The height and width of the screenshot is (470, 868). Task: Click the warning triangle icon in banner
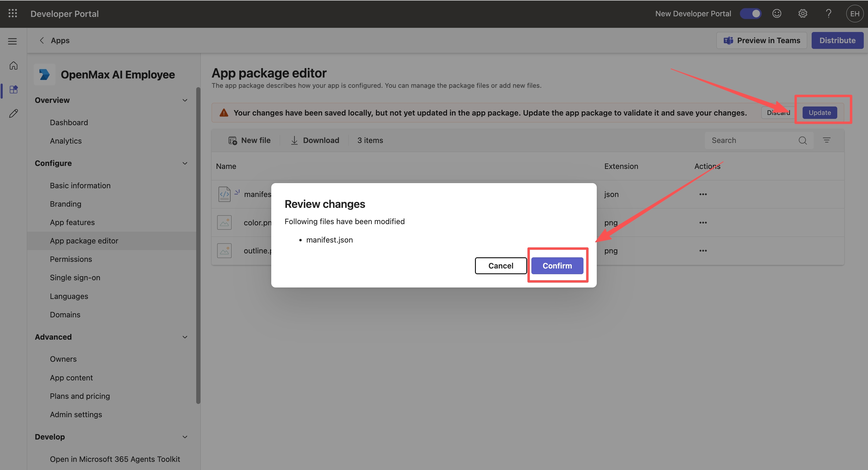tap(224, 113)
